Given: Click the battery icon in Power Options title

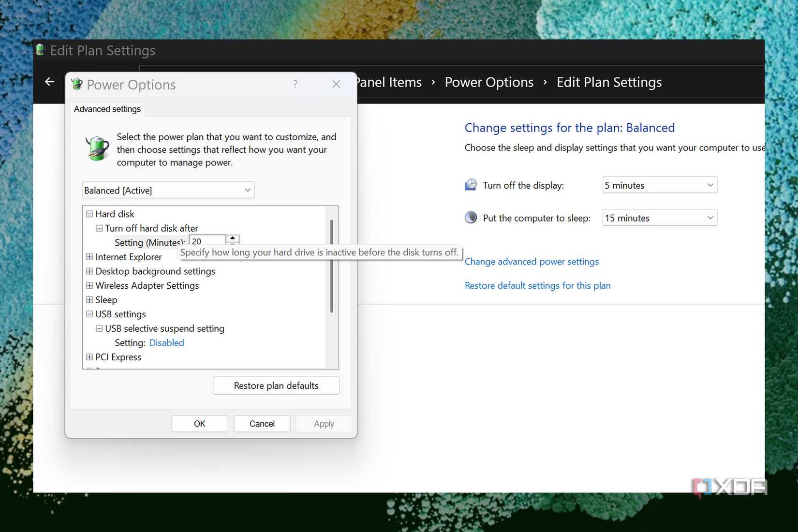Looking at the screenshot, I should coord(77,84).
